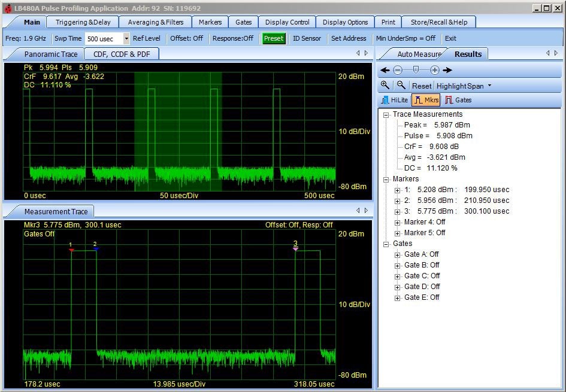Screen dimensions: 566x392
Task: Expand the Gate A tree node
Action: coord(397,254)
